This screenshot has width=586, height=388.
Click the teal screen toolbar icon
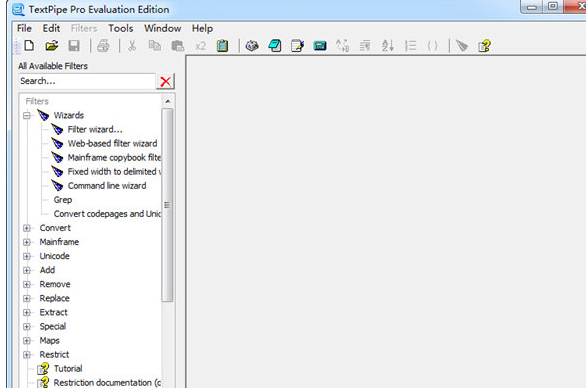(x=320, y=46)
